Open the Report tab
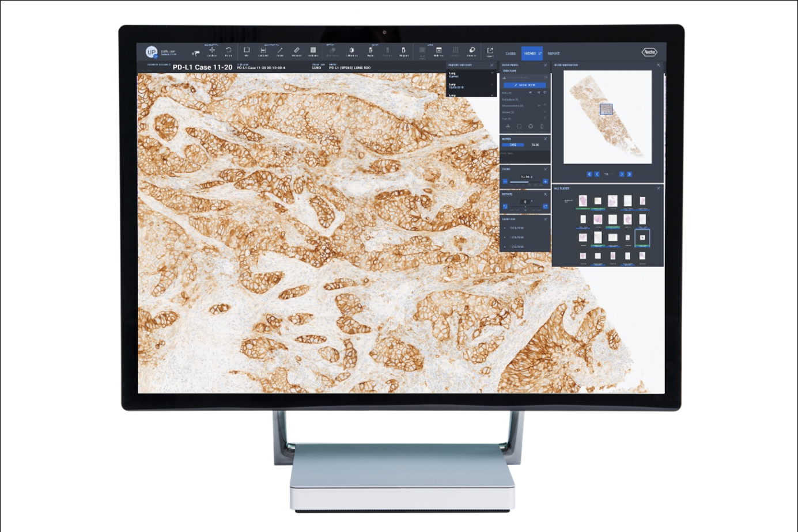 point(553,54)
